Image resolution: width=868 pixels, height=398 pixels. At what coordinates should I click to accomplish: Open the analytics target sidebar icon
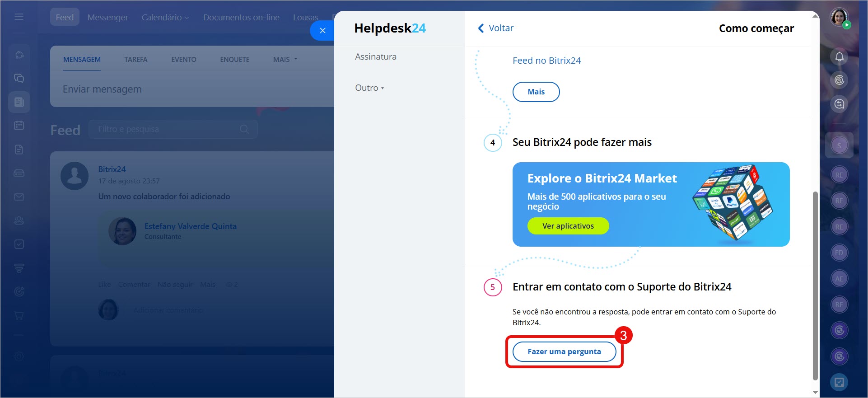pyautogui.click(x=19, y=291)
